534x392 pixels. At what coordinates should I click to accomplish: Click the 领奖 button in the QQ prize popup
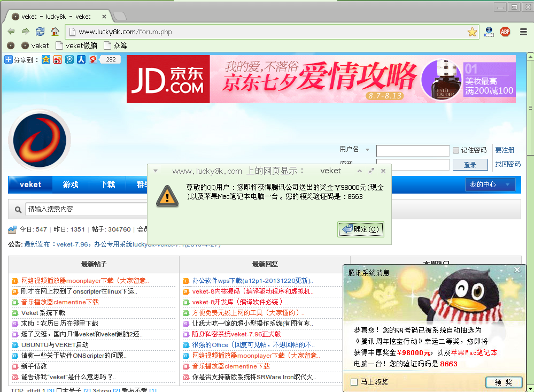(x=503, y=382)
